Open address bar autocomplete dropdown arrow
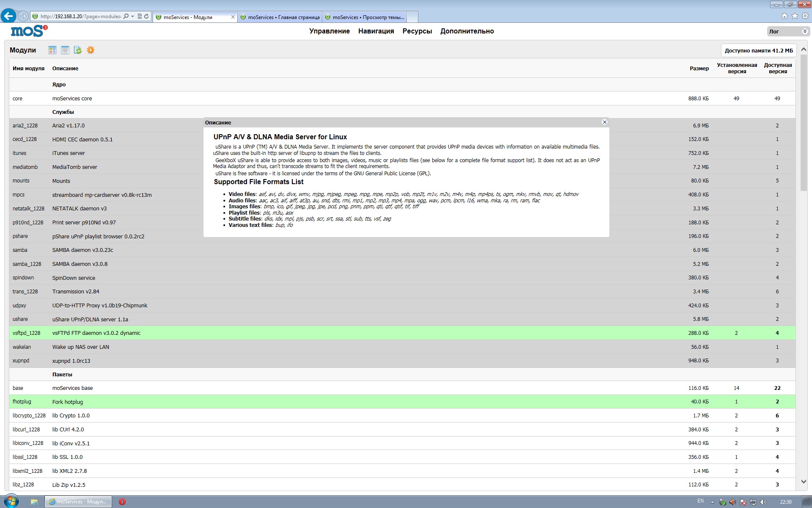The image size is (812, 508). pos(132,17)
